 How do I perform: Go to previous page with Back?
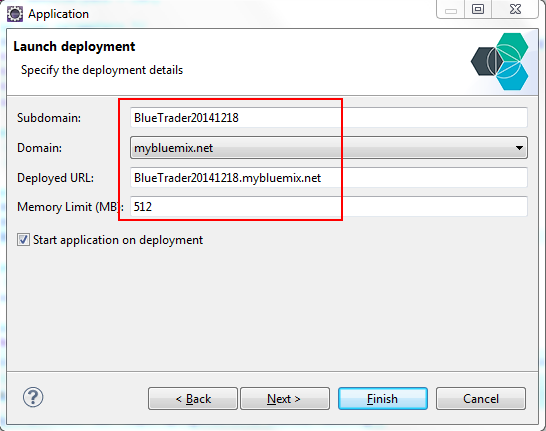[x=193, y=399]
